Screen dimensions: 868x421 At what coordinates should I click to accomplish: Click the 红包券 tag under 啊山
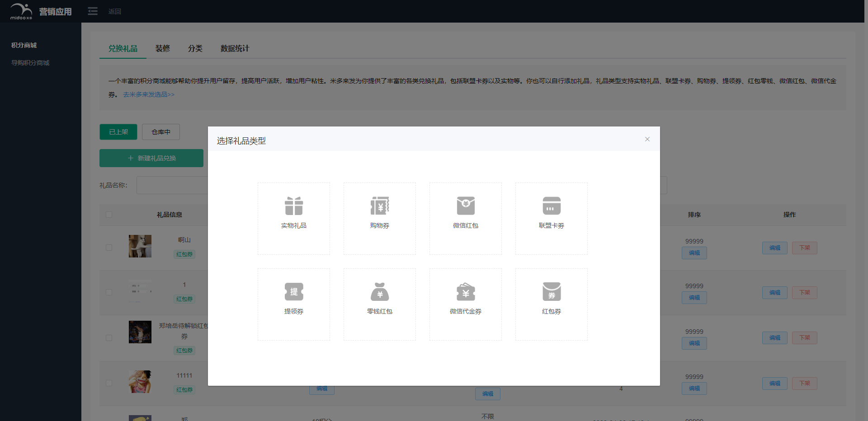(x=184, y=254)
